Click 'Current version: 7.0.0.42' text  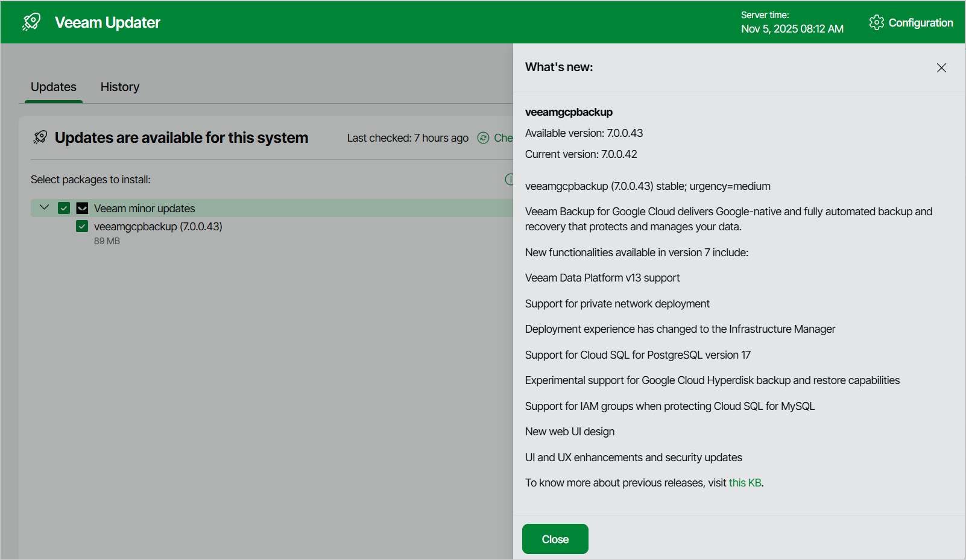pos(581,154)
